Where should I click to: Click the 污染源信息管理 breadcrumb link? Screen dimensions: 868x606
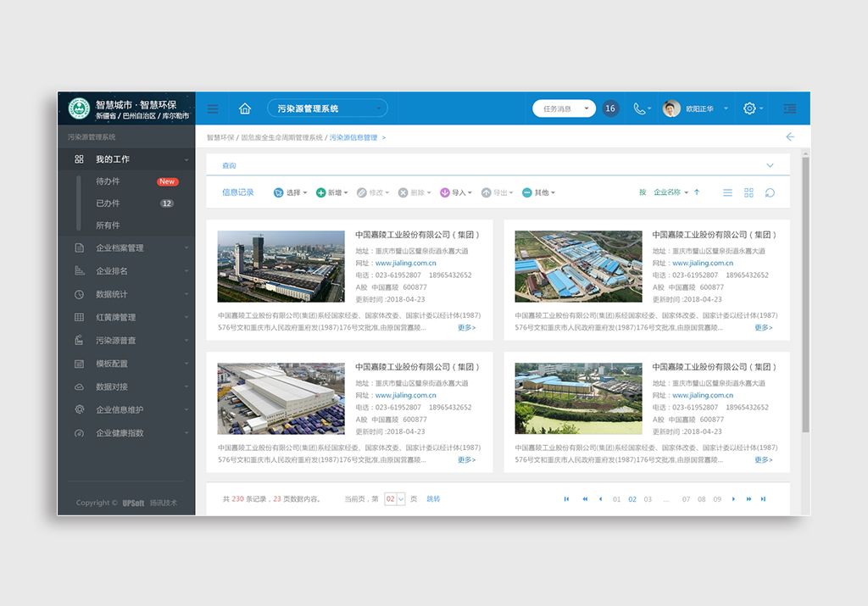tap(353, 137)
